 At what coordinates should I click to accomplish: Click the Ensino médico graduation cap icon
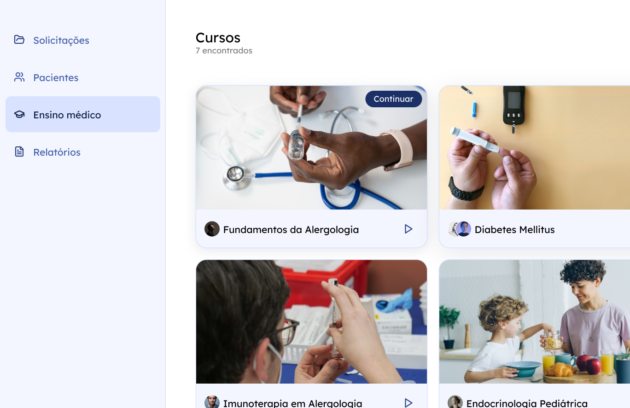[19, 114]
